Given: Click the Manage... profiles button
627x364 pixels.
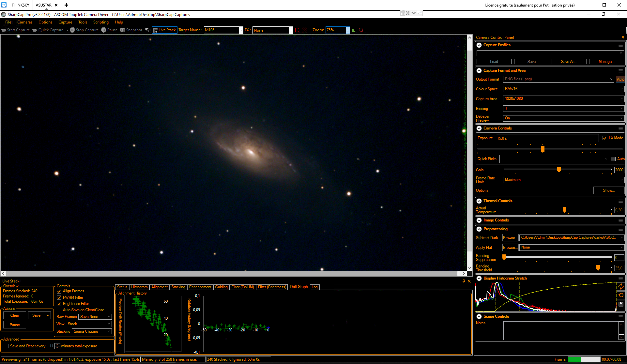Looking at the screenshot, I should click(606, 62).
